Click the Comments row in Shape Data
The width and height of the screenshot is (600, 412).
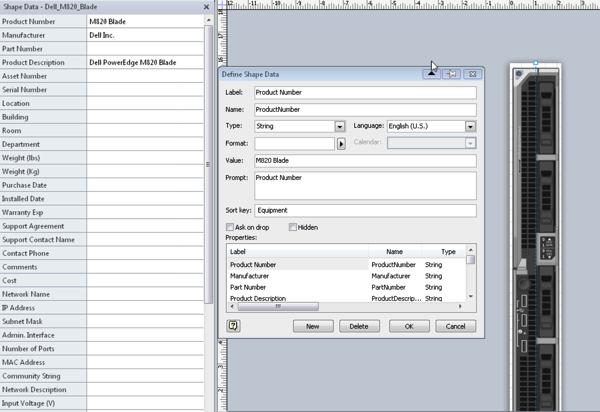tap(102, 267)
